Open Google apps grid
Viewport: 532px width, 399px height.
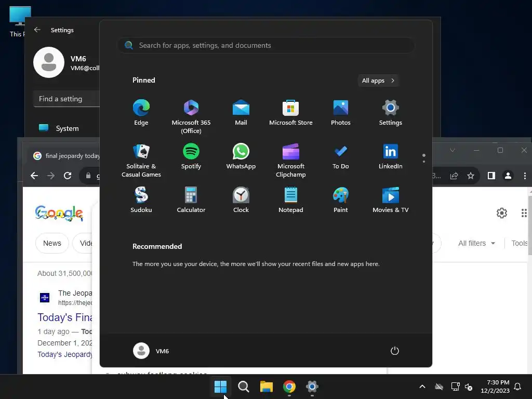pos(524,212)
